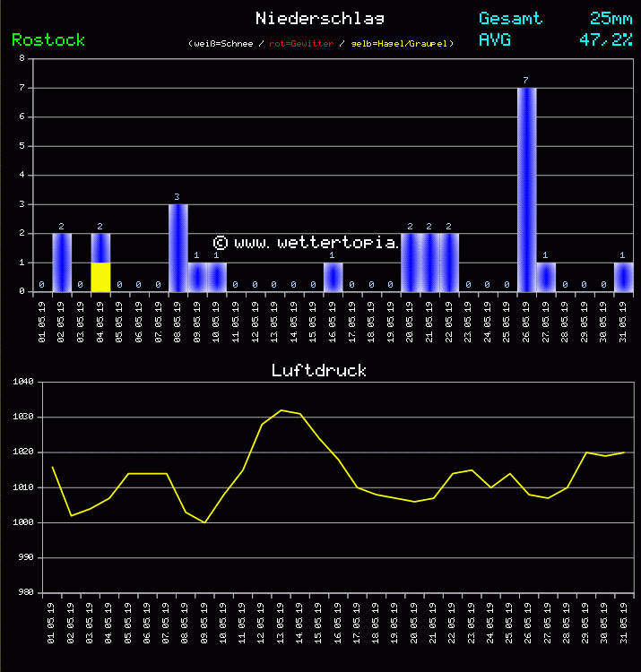Click the 02.05.19 precipitation bar labeled 2

[x=62, y=263]
